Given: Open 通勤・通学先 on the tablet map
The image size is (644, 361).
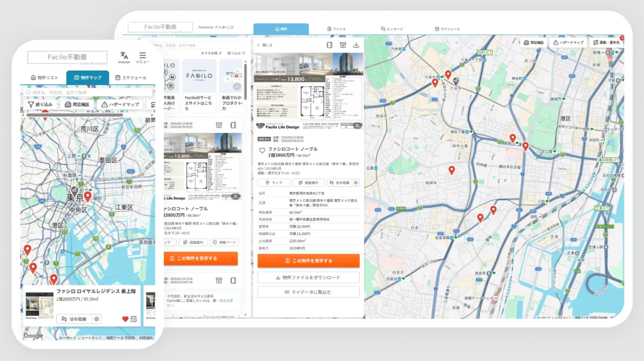Looking at the screenshot, I should (x=606, y=43).
